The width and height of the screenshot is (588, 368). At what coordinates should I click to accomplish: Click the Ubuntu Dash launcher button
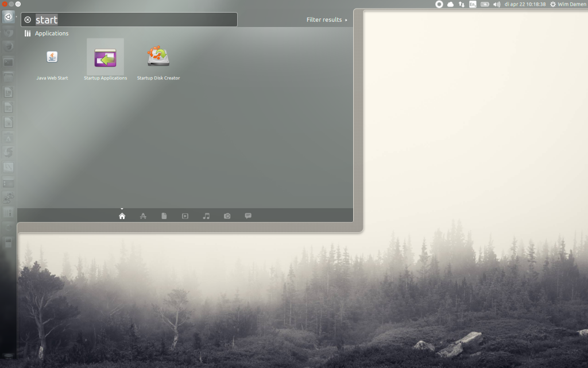pos(8,17)
